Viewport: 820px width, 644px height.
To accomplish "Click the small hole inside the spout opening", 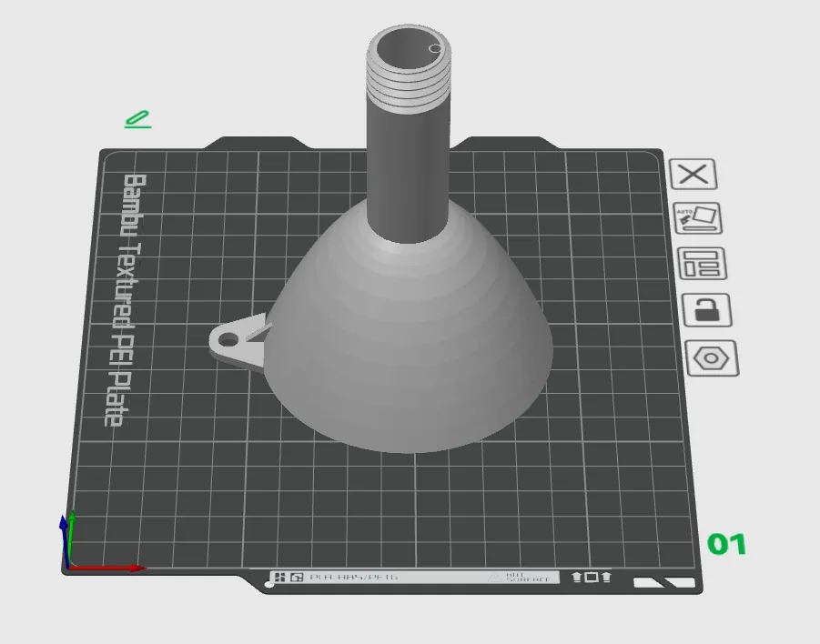I will pos(435,48).
